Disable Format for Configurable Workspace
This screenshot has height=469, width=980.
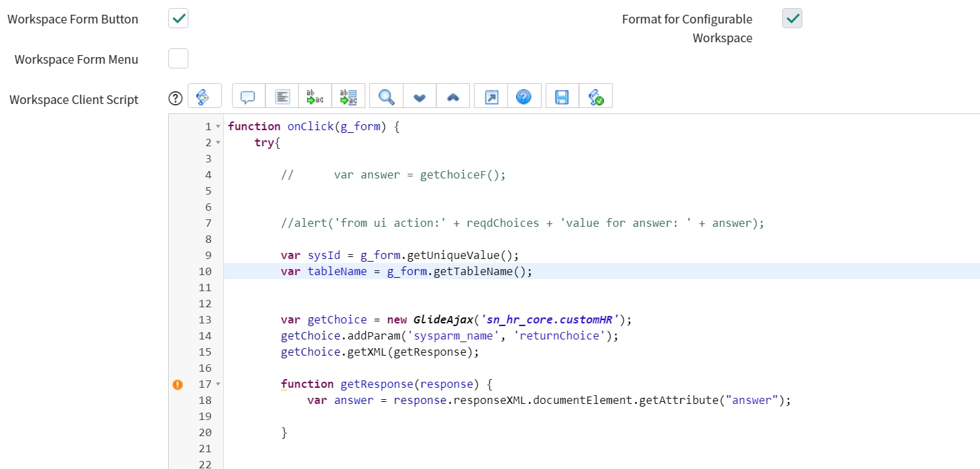click(792, 18)
